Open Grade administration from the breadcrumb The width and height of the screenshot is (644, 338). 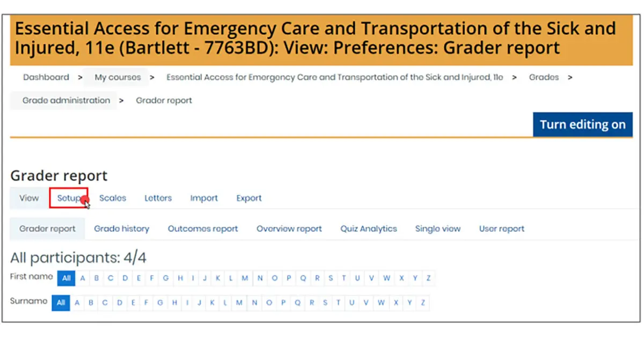tap(65, 100)
